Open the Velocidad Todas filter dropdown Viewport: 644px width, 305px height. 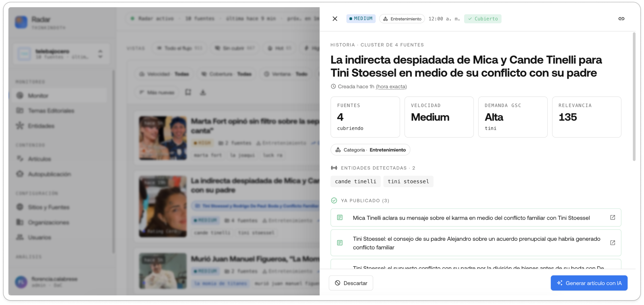pyautogui.click(x=164, y=74)
